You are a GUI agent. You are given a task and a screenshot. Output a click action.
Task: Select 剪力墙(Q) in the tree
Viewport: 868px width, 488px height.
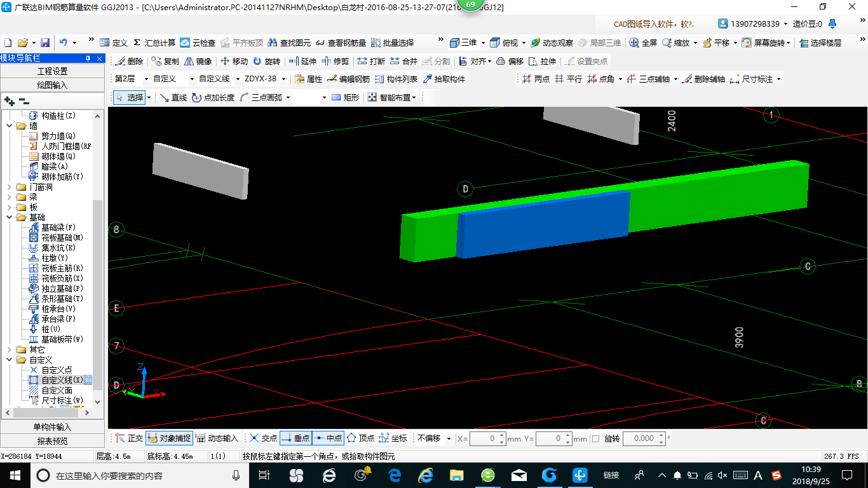(x=58, y=136)
